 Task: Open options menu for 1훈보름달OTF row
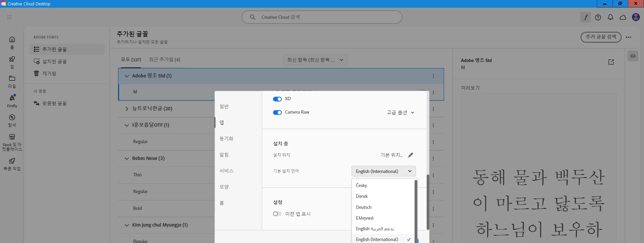click(433, 125)
